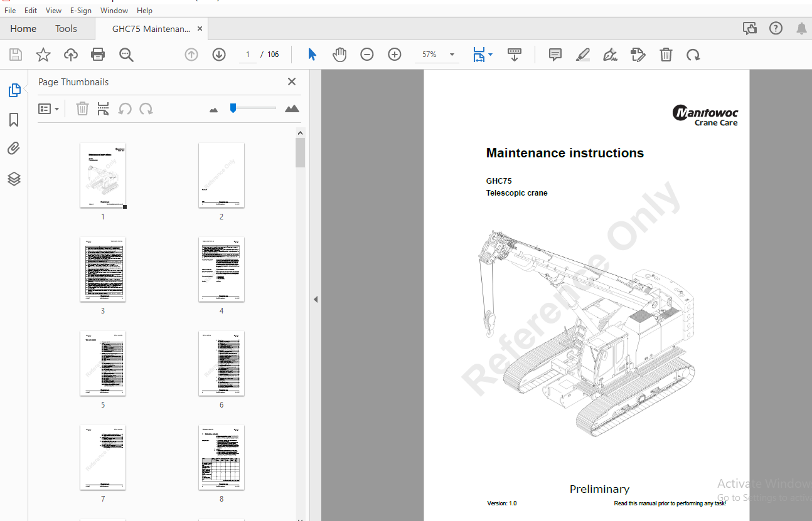Rotate thumbnail counterclockwise icon

(x=125, y=109)
